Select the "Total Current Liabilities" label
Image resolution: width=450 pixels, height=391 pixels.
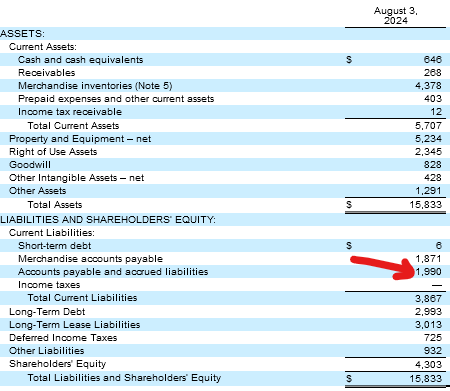point(82,298)
